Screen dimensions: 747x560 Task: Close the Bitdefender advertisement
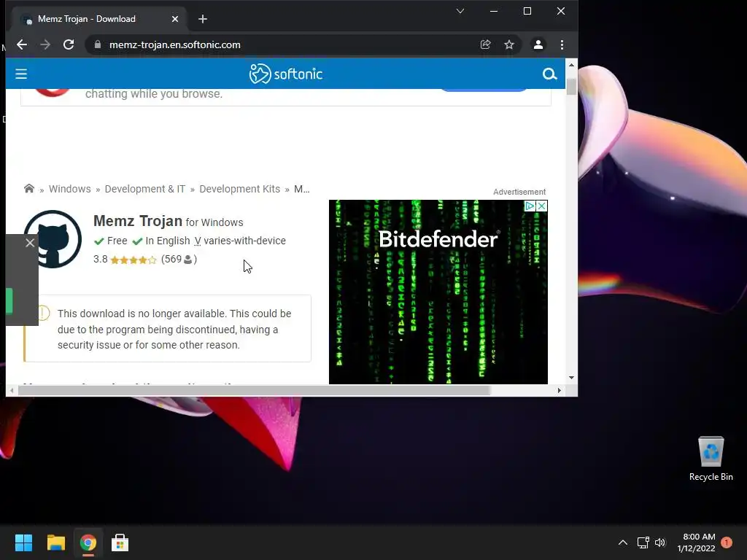pos(542,206)
